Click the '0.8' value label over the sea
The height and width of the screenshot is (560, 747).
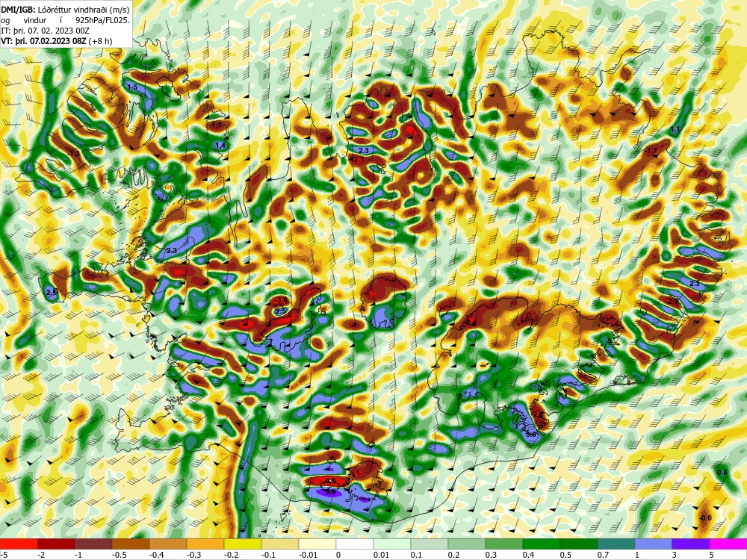722,473
